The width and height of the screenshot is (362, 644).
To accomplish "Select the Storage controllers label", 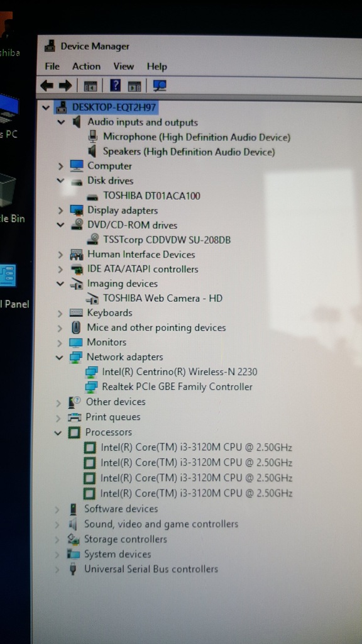I will pyautogui.click(x=126, y=539).
